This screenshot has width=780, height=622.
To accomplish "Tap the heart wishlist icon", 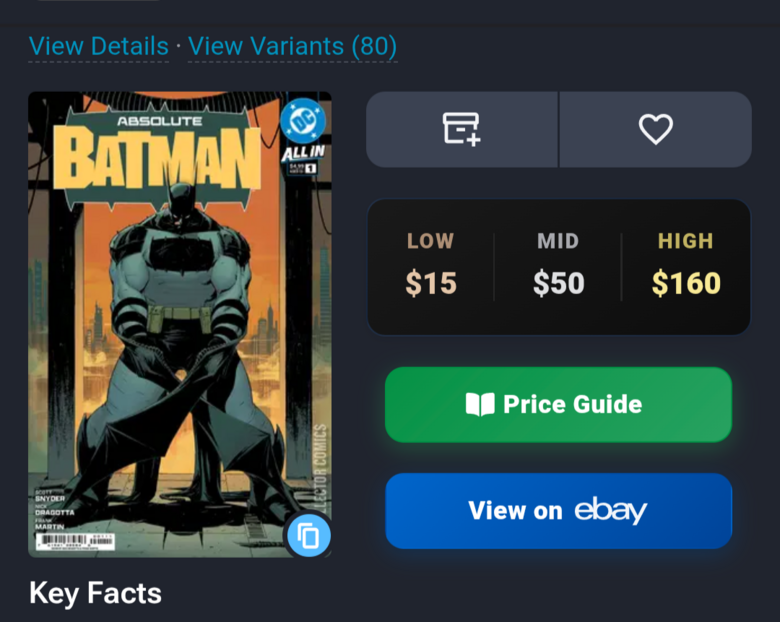I will point(656,129).
